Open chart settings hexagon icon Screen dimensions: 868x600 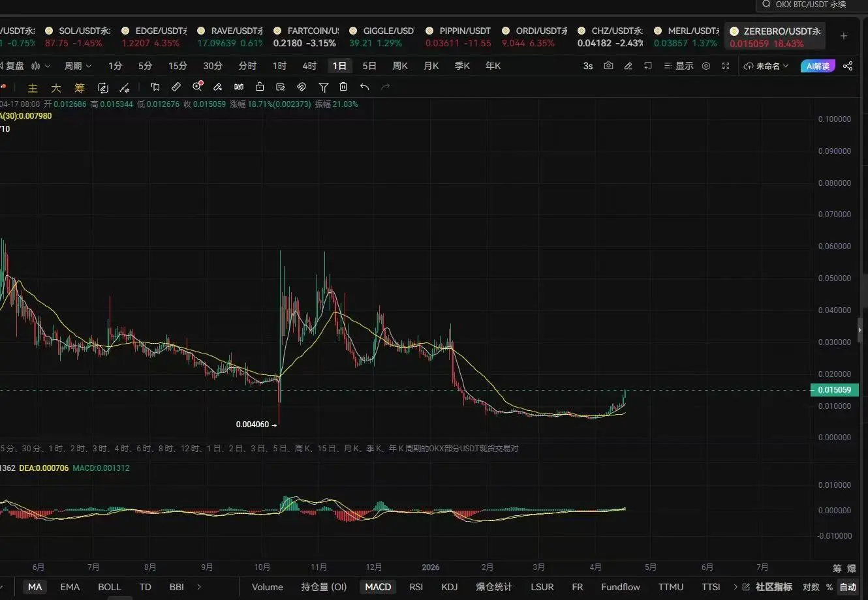click(706, 66)
